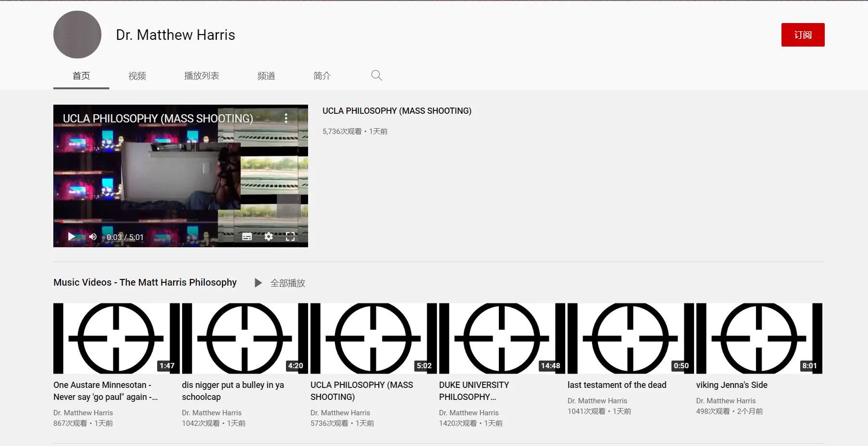Open the 播放列表 tab
The height and width of the screenshot is (446, 868).
201,76
